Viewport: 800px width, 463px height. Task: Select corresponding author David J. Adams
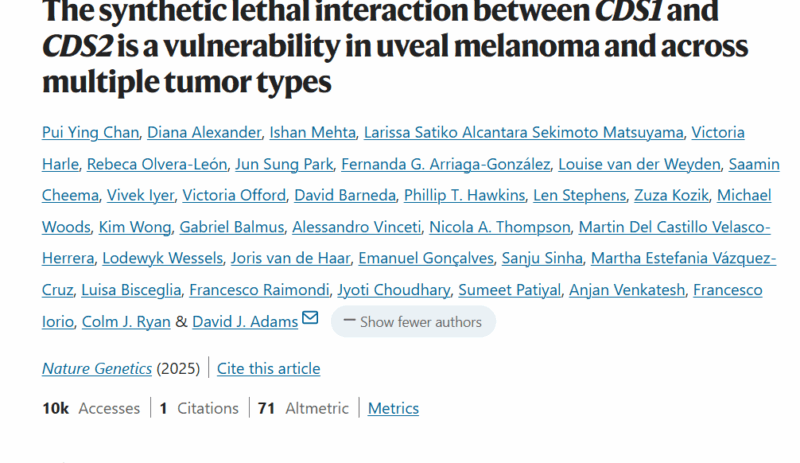(245, 322)
